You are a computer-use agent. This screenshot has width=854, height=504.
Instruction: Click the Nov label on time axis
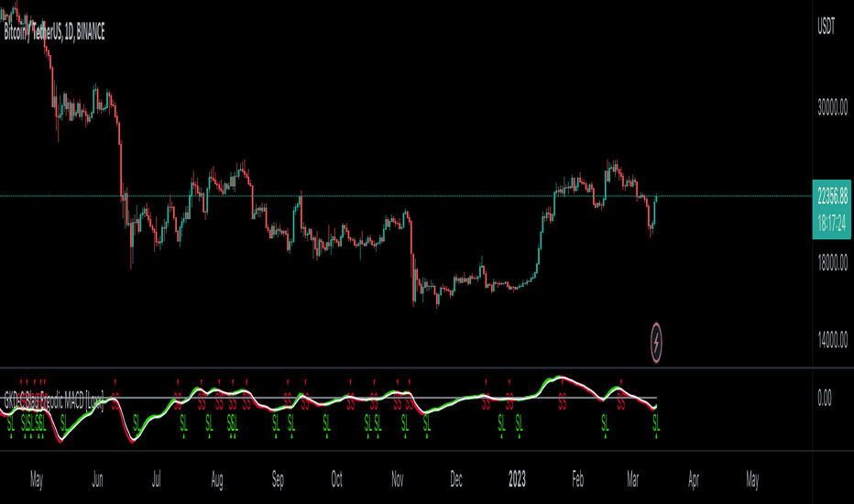coord(398,479)
